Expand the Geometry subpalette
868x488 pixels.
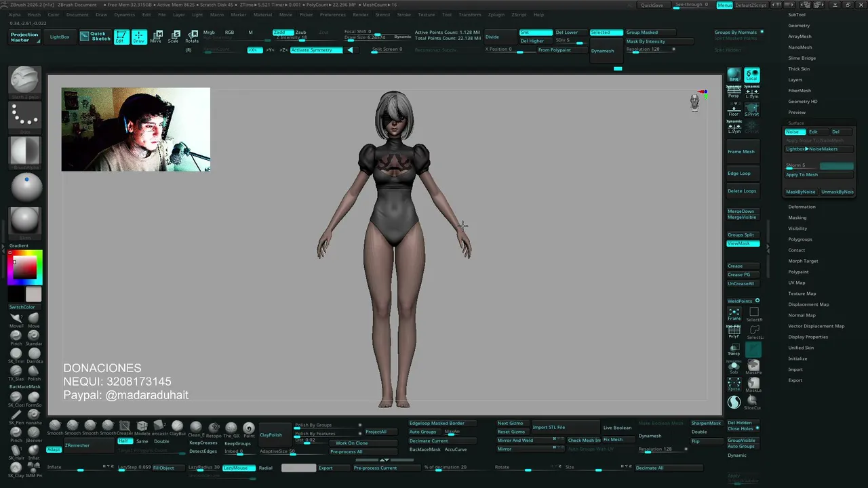click(799, 25)
